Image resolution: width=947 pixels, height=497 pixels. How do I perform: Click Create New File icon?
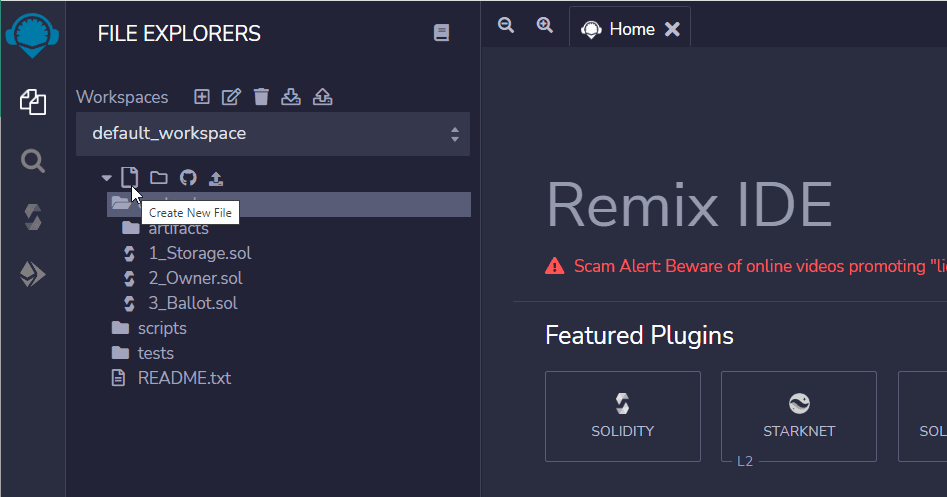pyautogui.click(x=130, y=178)
